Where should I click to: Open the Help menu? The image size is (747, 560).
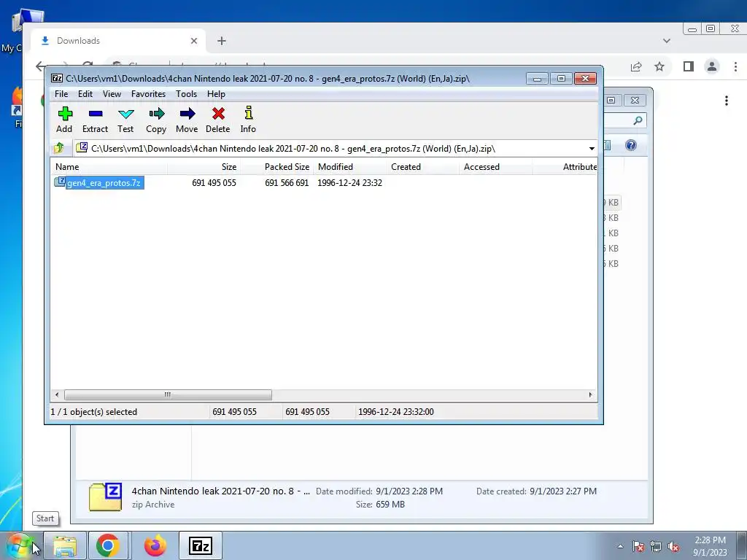pyautogui.click(x=216, y=94)
